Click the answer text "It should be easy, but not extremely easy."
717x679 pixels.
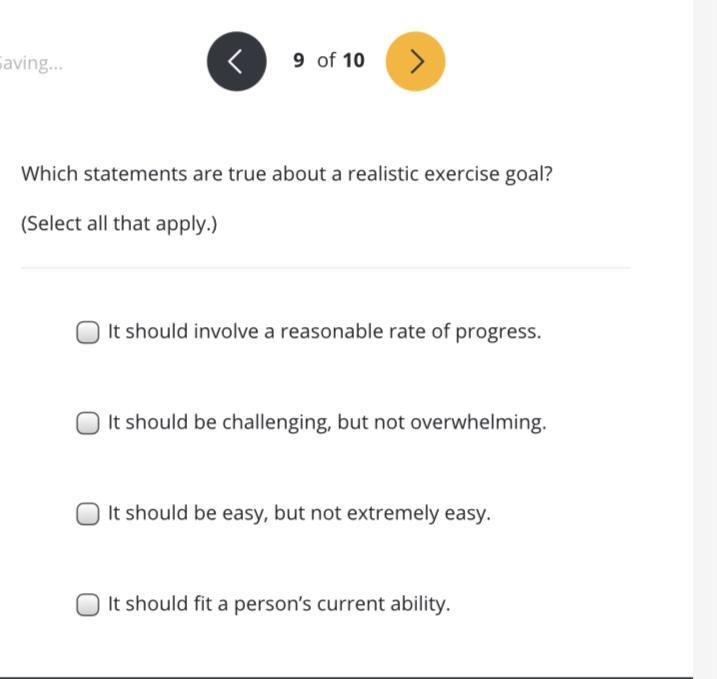[x=299, y=514]
